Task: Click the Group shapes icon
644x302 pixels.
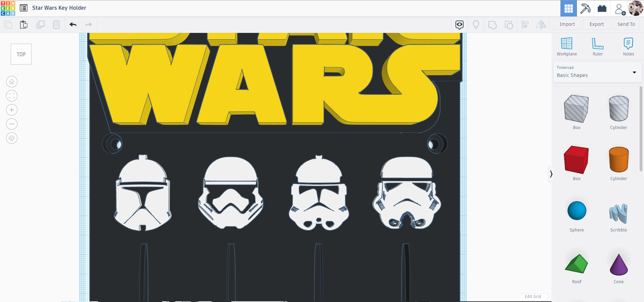Action: (492, 25)
